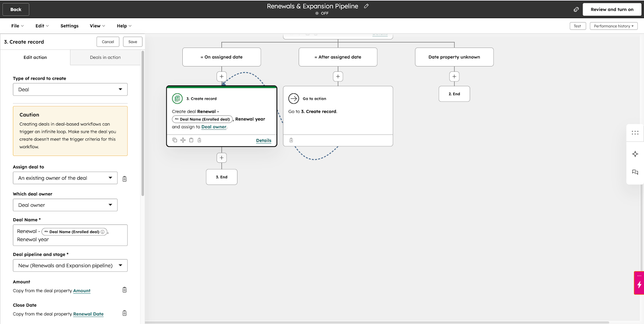Viewport: 644px width, 324px height.
Task: Delete the Create record action via trash icon
Action: [199, 140]
